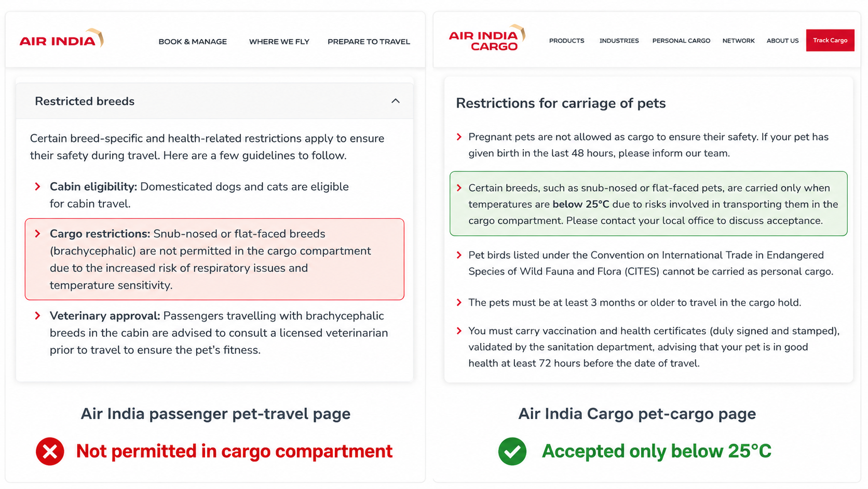Click the Air India logo
Screen dimensions: 868x489
click(61, 39)
